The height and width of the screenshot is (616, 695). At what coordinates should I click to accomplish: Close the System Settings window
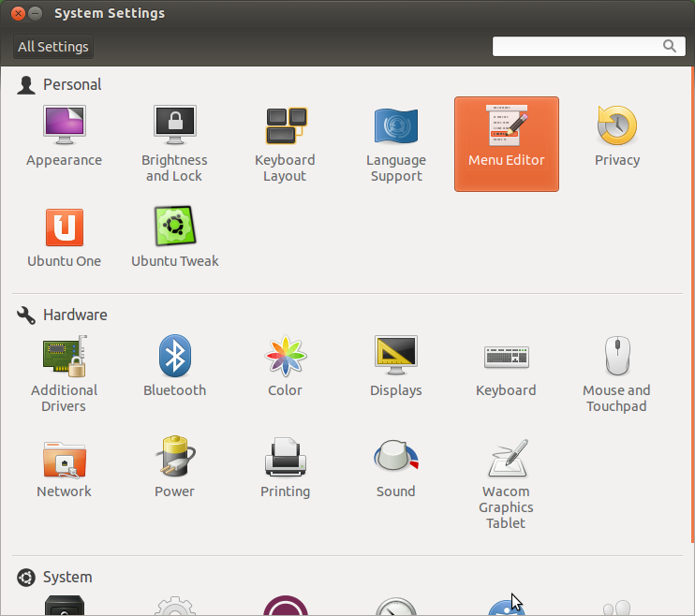[18, 14]
